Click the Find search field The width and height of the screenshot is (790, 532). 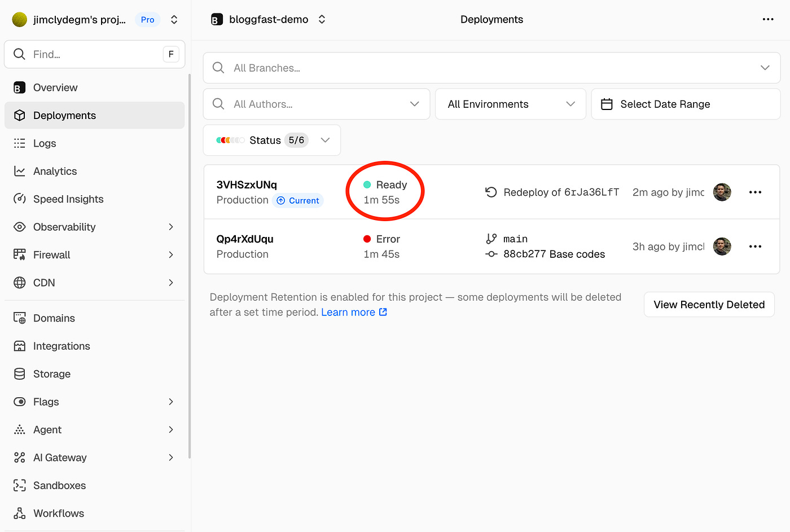point(94,54)
